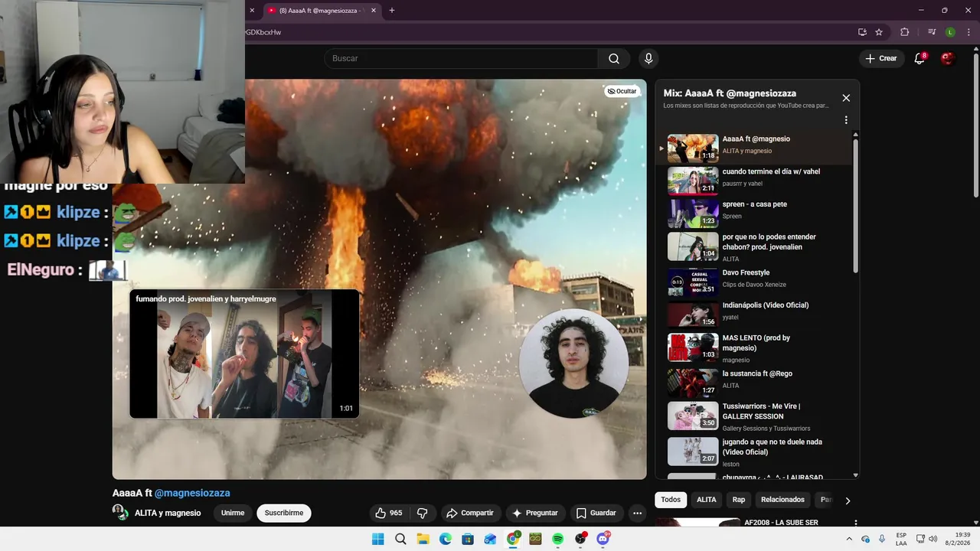Play 'MAS LENTO (prod by magnesio)'
The image size is (980, 551).
pos(754,347)
